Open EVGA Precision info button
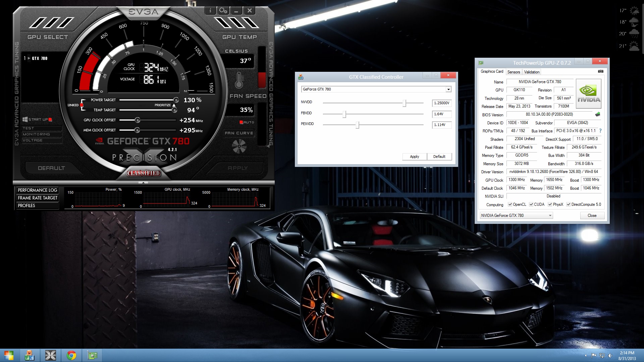Screen dimensions: 644x362 [210, 10]
